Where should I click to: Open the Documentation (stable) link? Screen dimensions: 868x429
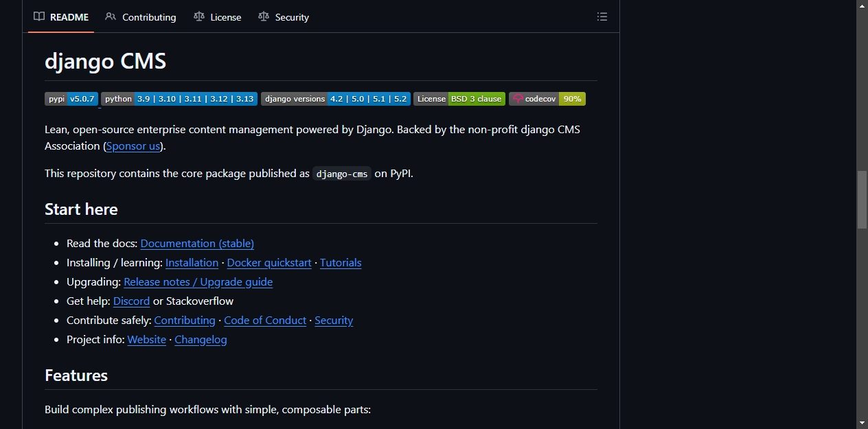(x=197, y=244)
